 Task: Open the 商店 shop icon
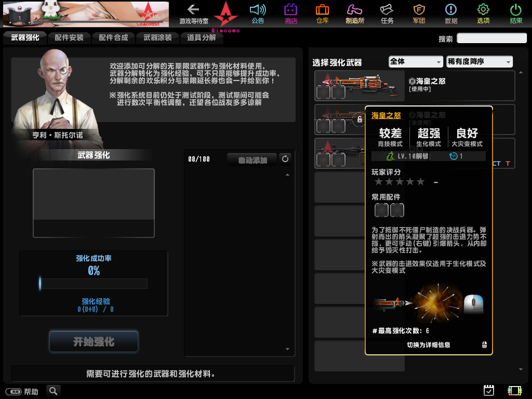[x=291, y=14]
